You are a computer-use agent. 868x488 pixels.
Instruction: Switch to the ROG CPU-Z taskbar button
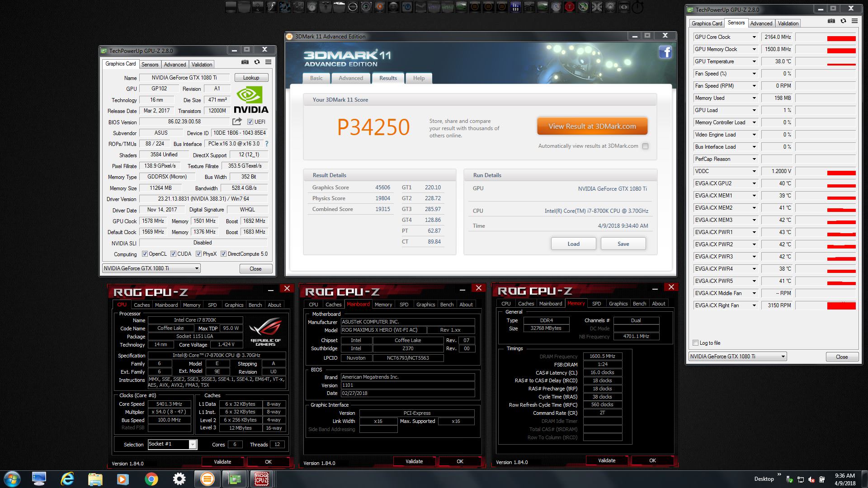262,479
